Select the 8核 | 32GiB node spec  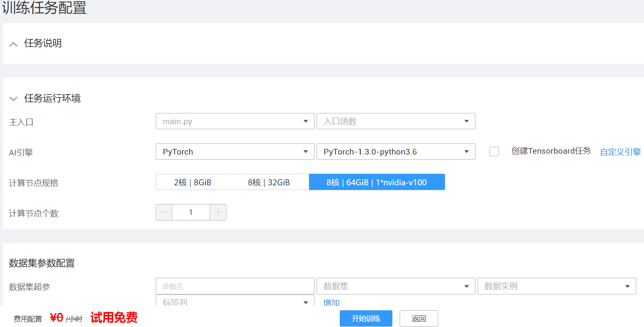tap(269, 182)
